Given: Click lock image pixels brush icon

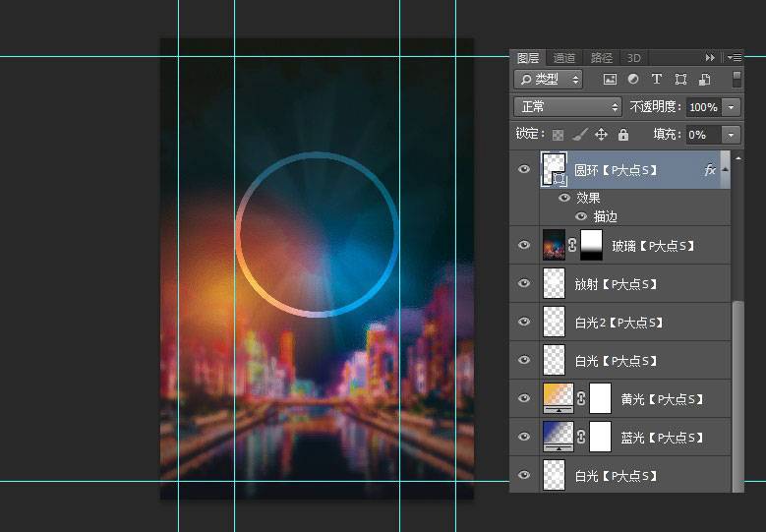Looking at the screenshot, I should [579, 135].
